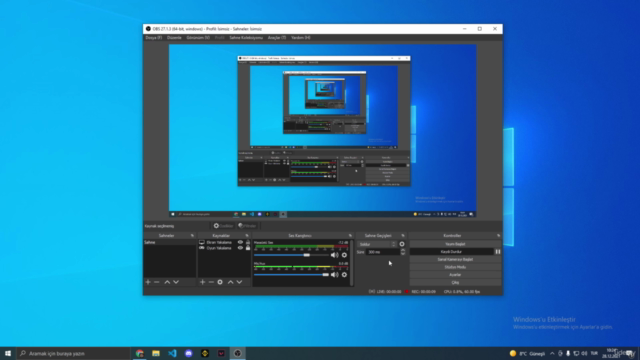
Task: Pause recording with the pause icon
Action: click(498, 252)
